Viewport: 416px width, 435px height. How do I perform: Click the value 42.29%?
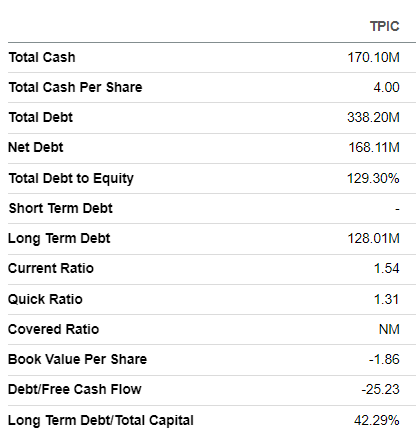point(377,420)
